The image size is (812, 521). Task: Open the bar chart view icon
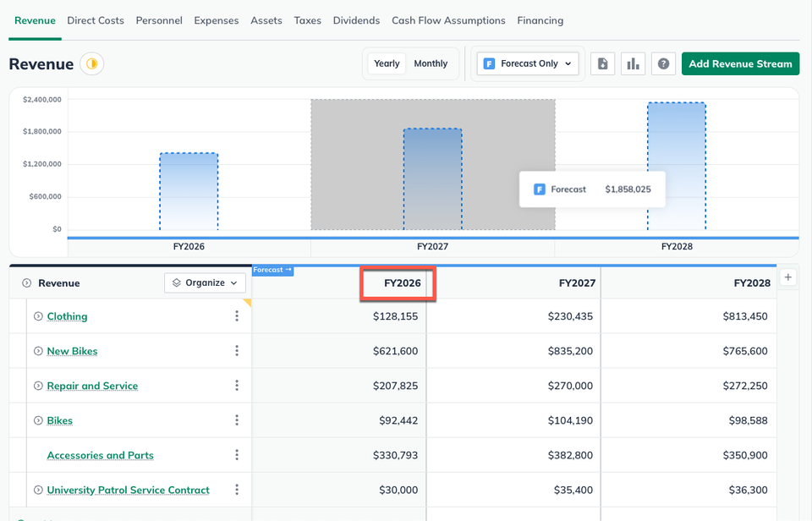(x=633, y=63)
